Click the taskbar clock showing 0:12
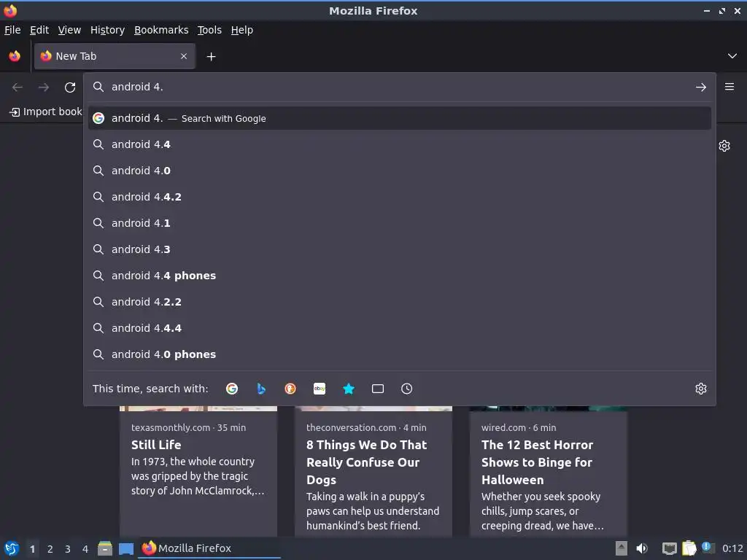 coord(732,548)
